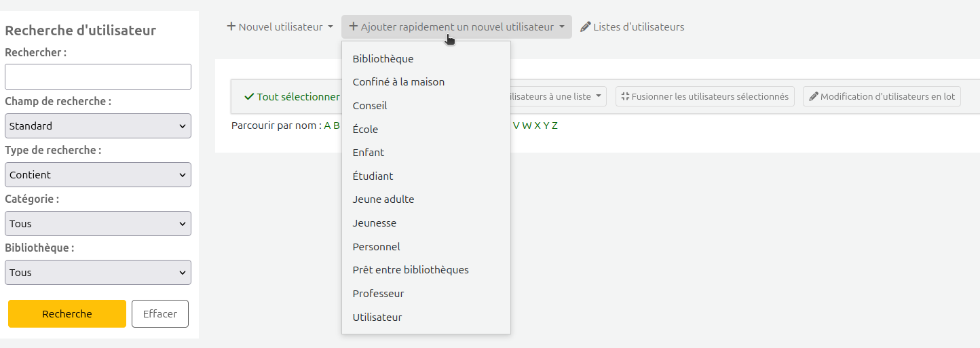Select Jeunesse menu entry

point(426,223)
